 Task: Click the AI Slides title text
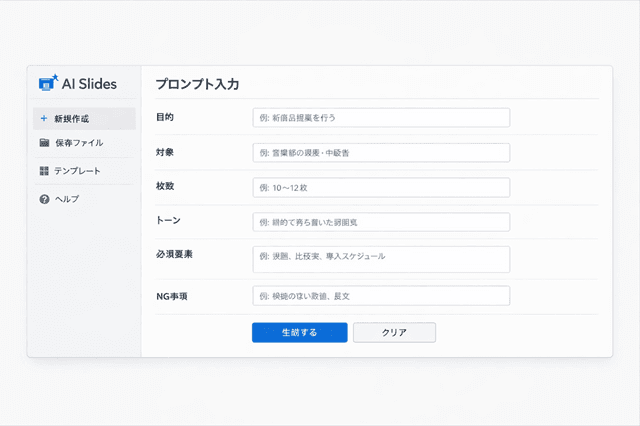pos(89,84)
